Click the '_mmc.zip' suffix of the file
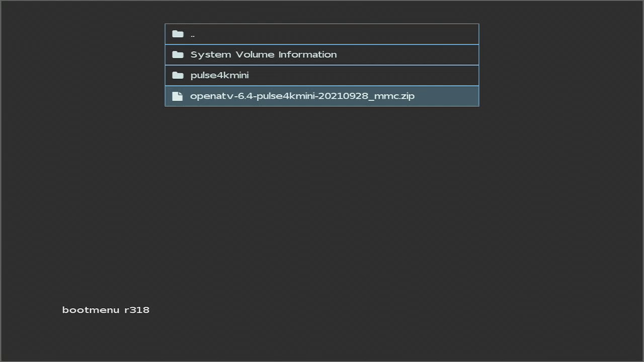Screen dimensions: 644x362 point(391,96)
